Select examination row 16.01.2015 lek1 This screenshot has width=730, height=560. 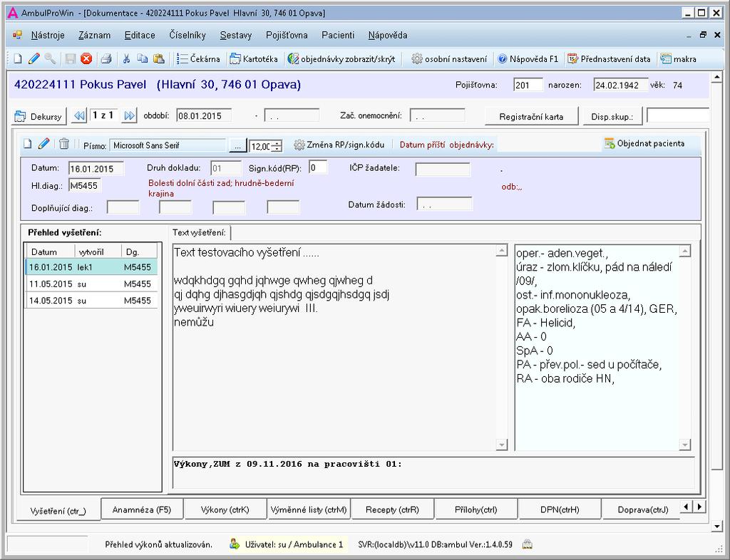(x=91, y=267)
